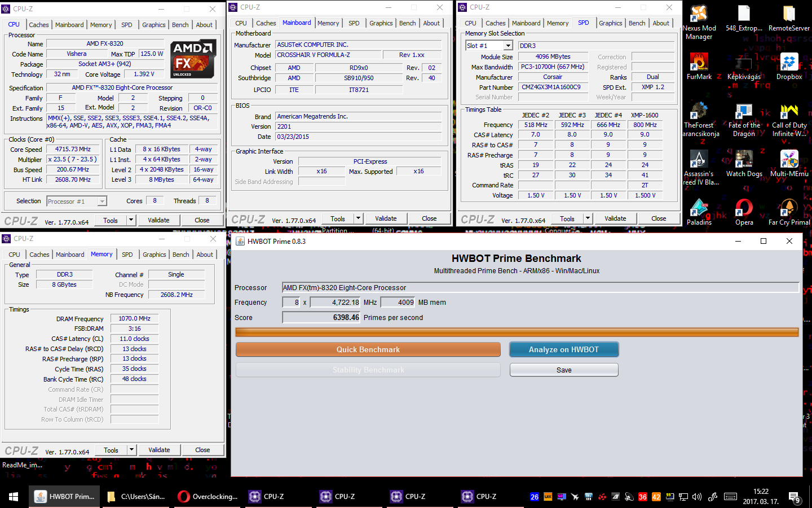The width and height of the screenshot is (812, 508).
Task: Click DRAM Frequency value 1070.0 MHz
Action: click(134, 319)
